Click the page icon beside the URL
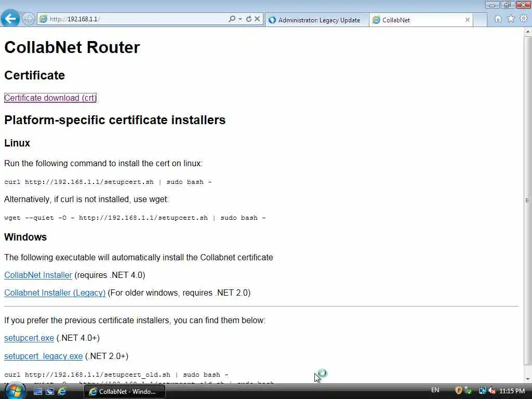 (43, 19)
